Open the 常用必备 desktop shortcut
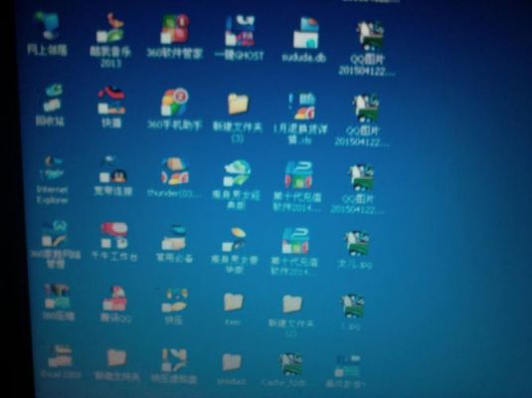 pos(174,244)
